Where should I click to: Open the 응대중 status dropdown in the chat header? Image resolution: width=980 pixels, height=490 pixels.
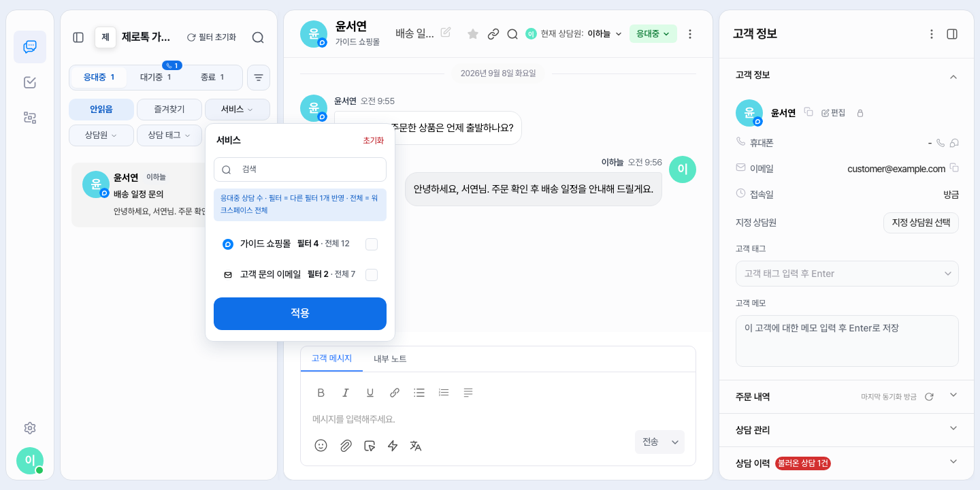click(653, 34)
